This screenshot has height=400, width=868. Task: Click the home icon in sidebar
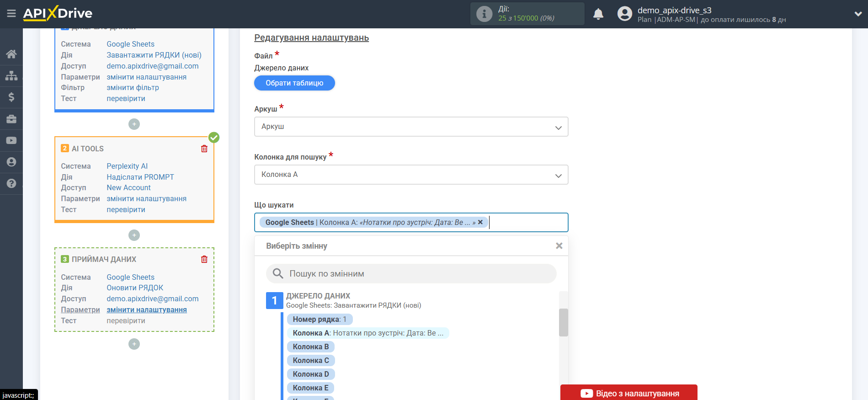tap(11, 54)
